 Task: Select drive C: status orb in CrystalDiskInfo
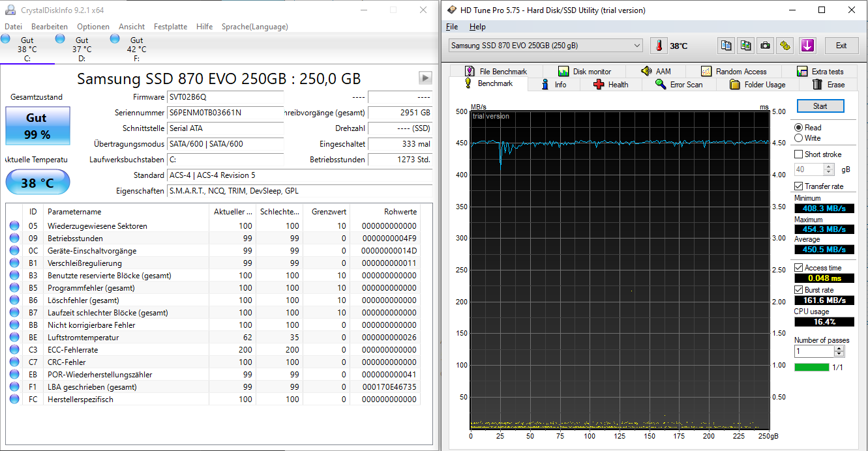[x=6, y=39]
